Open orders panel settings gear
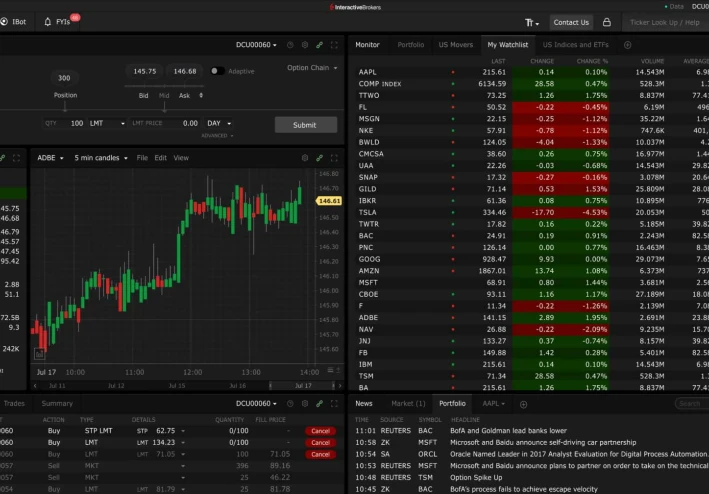 point(305,404)
